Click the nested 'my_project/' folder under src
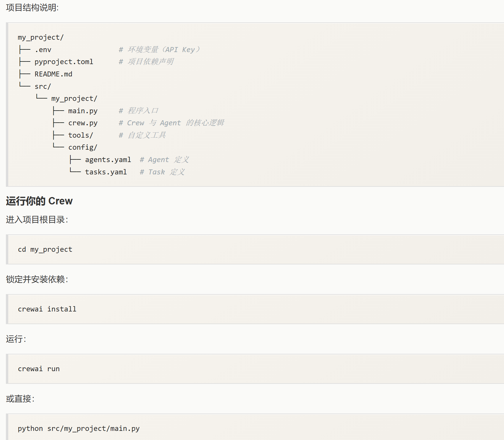This screenshot has height=440, width=504. (74, 99)
